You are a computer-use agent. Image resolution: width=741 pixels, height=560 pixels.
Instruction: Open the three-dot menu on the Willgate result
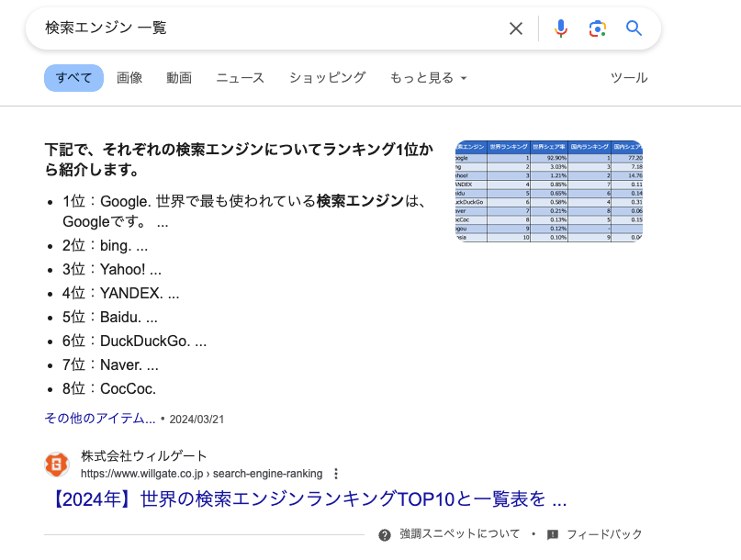pyautogui.click(x=337, y=474)
